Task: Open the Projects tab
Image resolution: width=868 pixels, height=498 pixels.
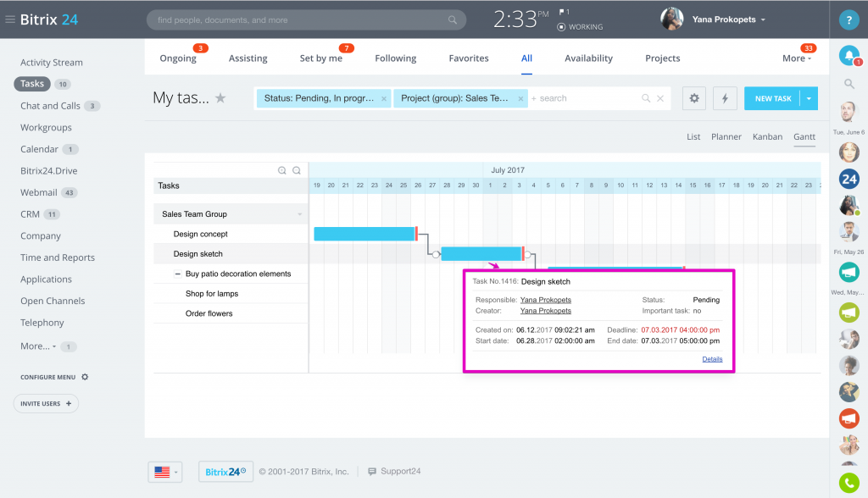Action: coord(663,58)
